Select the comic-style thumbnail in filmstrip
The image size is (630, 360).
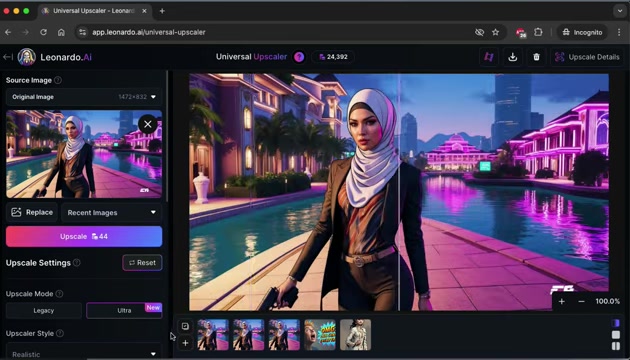click(320, 335)
